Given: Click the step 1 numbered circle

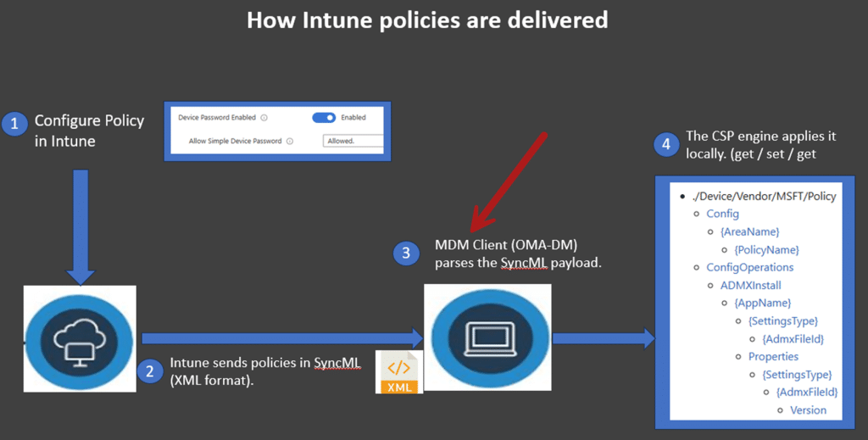Looking at the screenshot, I should (x=14, y=125).
